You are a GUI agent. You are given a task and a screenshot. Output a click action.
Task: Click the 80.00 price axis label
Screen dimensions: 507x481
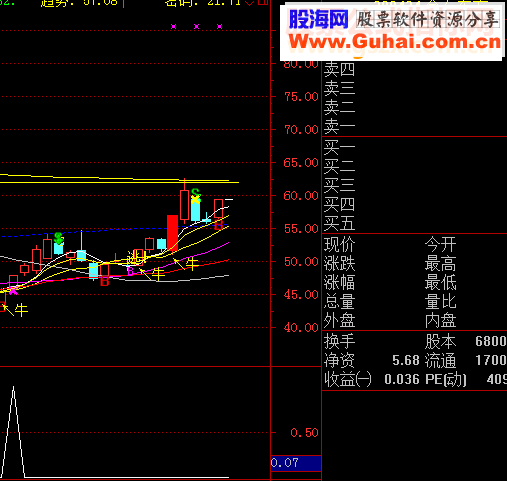pos(301,64)
